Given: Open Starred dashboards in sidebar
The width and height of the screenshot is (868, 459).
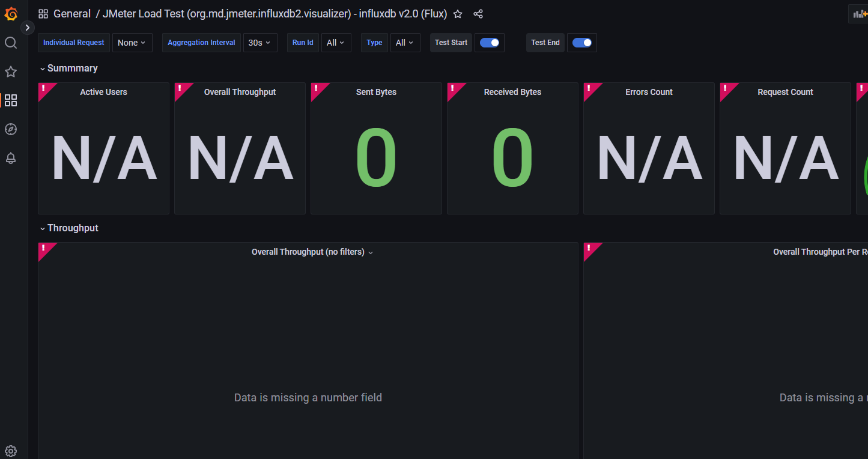Looking at the screenshot, I should pyautogui.click(x=11, y=71).
